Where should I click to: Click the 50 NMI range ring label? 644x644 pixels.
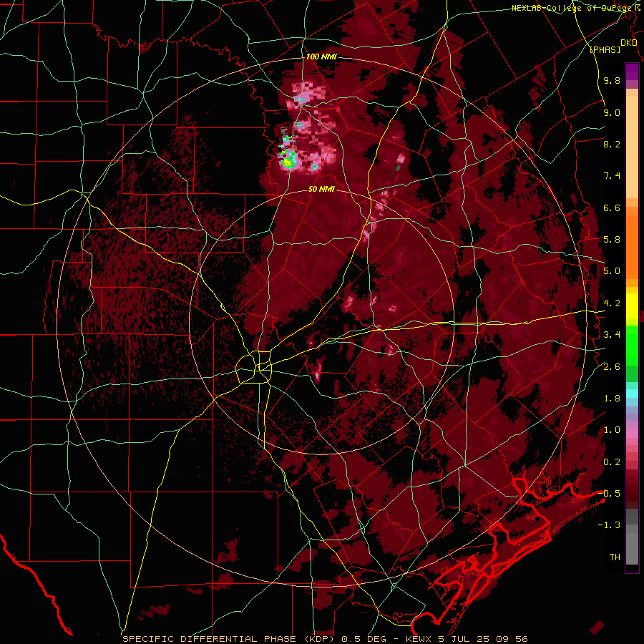[321, 189]
